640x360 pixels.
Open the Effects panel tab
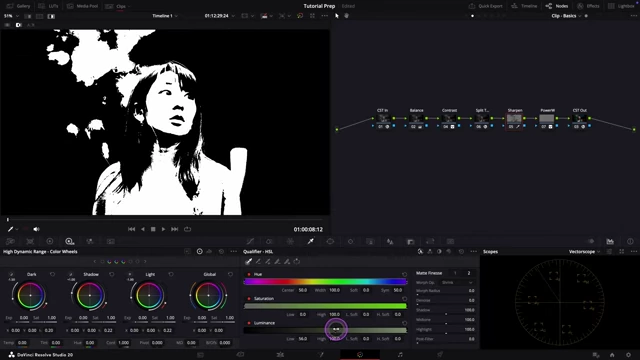tap(588, 6)
